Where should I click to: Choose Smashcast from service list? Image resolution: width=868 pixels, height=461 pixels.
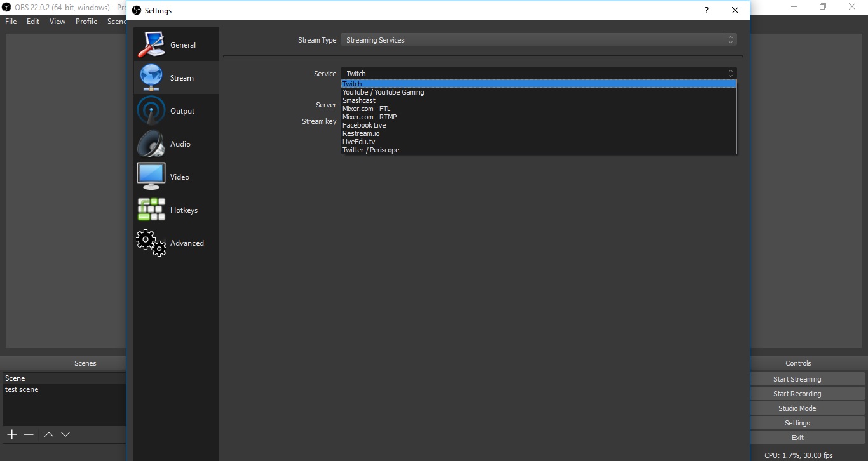click(539, 100)
